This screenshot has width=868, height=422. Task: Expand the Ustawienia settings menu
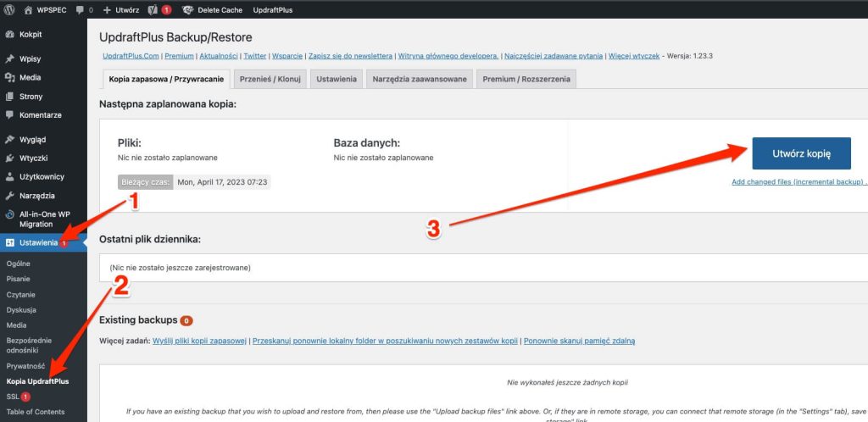(39, 243)
